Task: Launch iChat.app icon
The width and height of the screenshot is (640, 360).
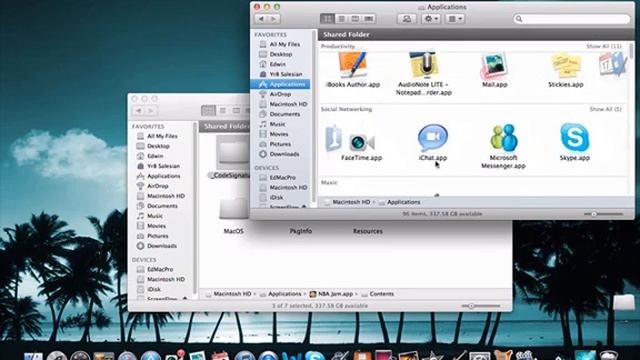Action: [x=433, y=138]
